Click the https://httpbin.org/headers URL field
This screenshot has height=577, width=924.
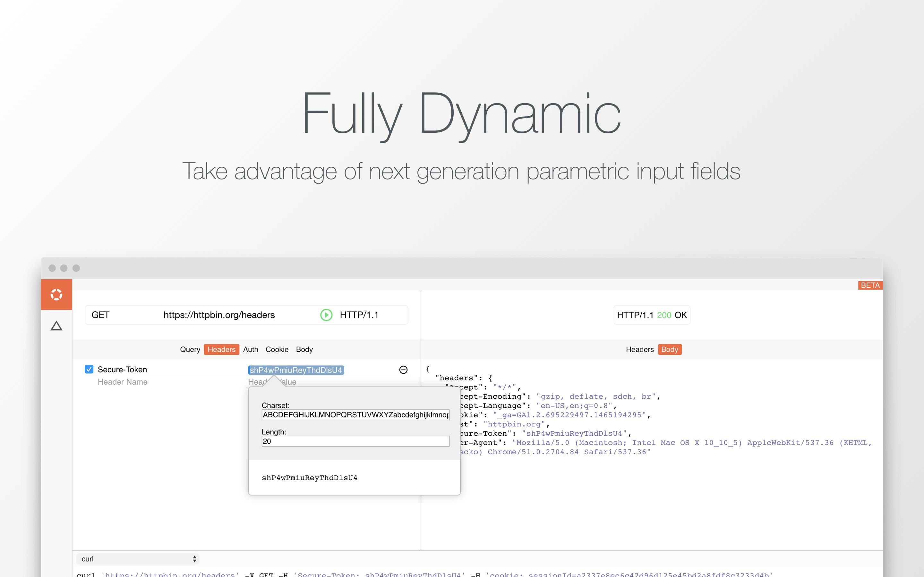tap(219, 315)
